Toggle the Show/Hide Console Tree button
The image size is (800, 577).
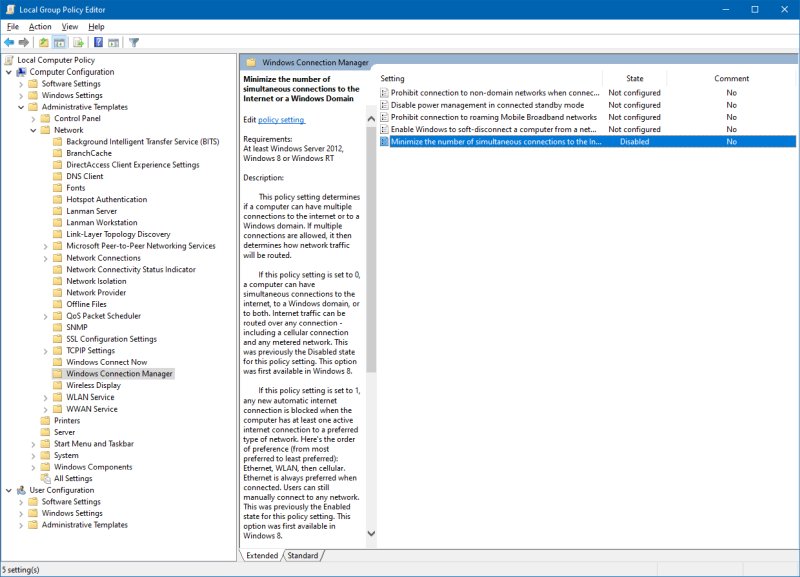coord(60,43)
